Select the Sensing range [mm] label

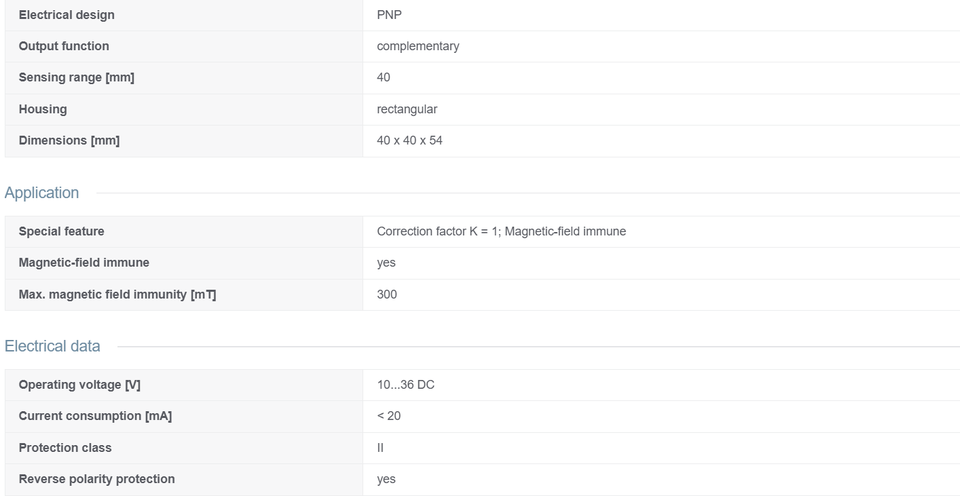click(x=76, y=77)
